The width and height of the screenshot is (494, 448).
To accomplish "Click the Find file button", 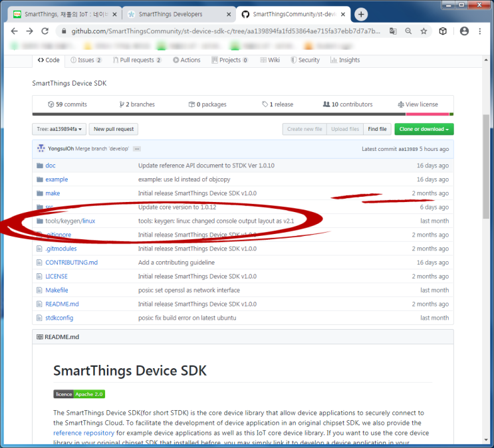I will (377, 129).
